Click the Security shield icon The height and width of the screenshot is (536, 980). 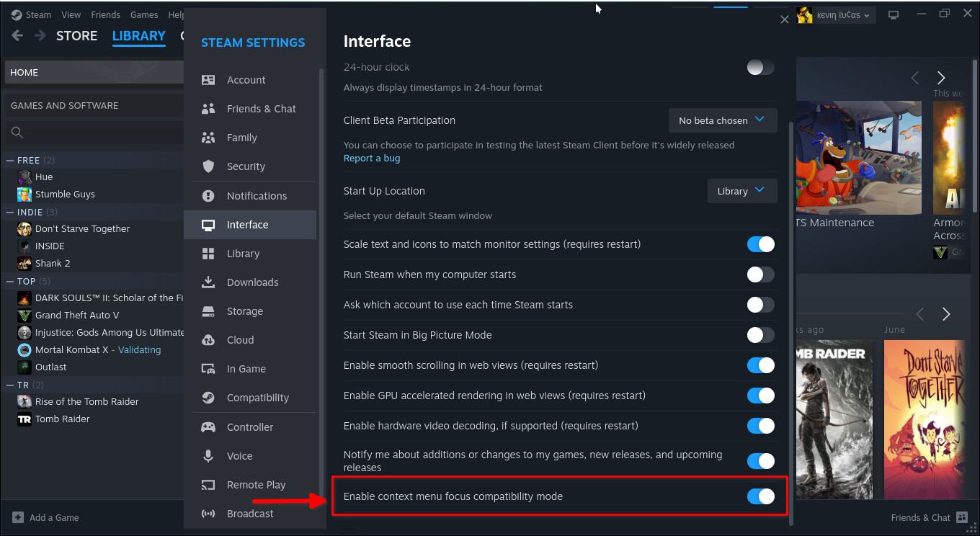coord(208,166)
